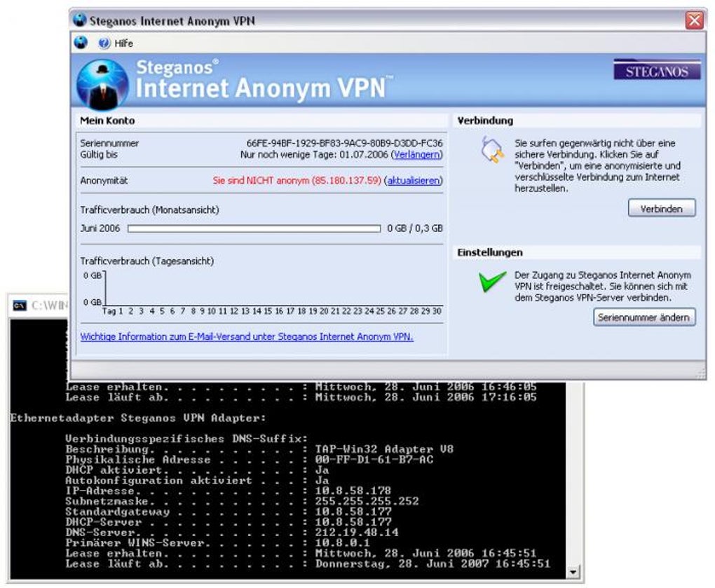Click the aktualisieren link
The image size is (715, 588).
[414, 181]
